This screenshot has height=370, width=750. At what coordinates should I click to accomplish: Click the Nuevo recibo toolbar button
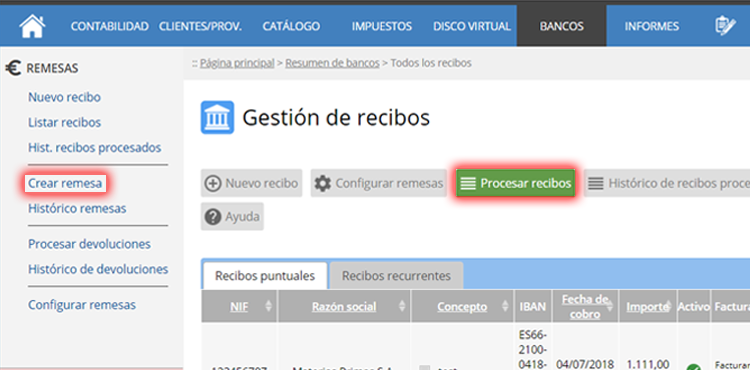[x=252, y=183]
